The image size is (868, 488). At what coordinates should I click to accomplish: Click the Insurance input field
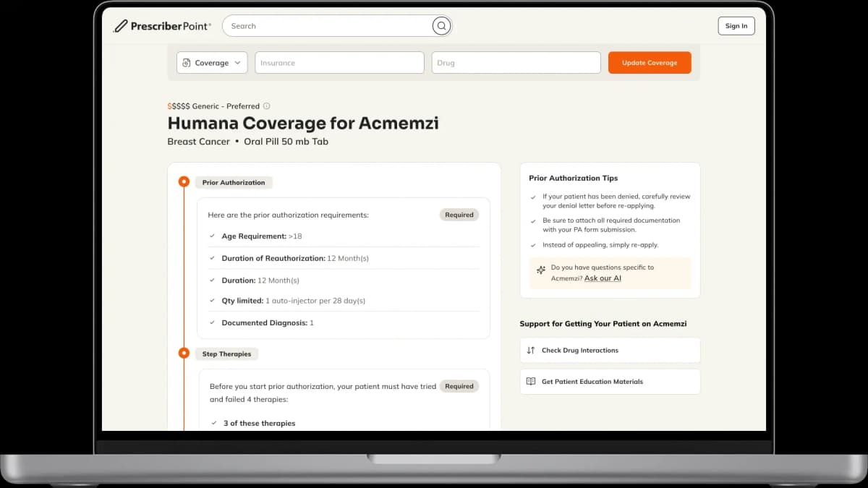tap(339, 62)
